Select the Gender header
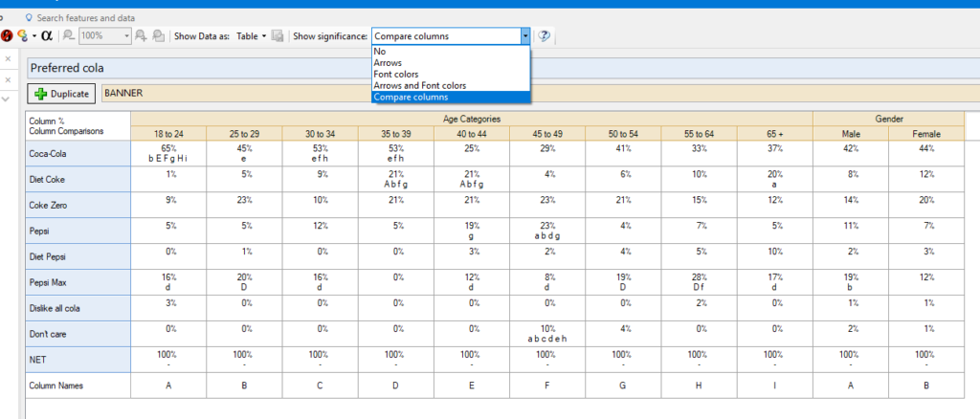Viewport: 980px width, 419px height. (889, 119)
